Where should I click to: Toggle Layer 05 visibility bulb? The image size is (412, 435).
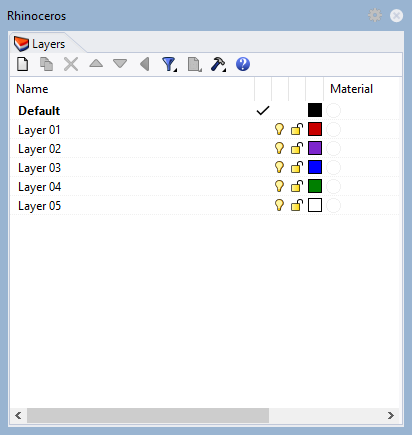(279, 205)
